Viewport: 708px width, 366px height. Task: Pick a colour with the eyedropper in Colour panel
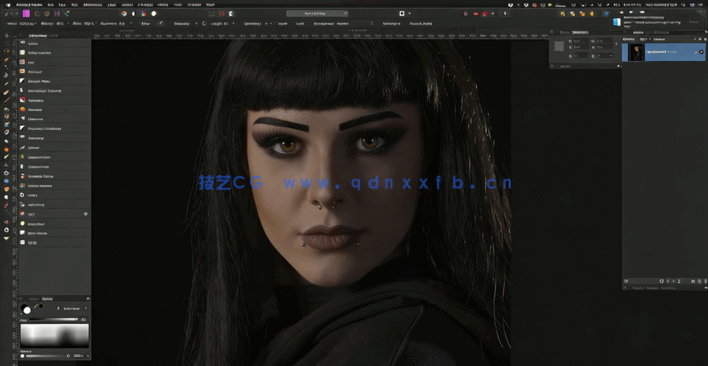tap(36, 306)
